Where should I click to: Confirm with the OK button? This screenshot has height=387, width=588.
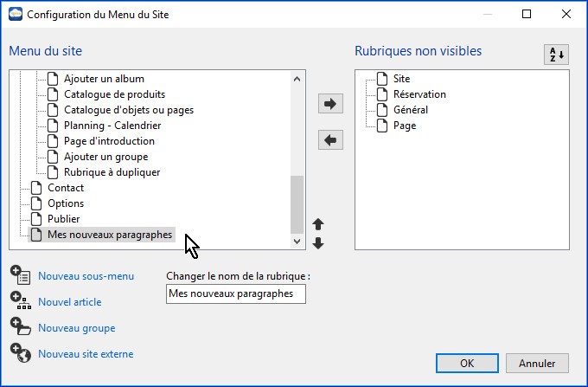(x=467, y=363)
